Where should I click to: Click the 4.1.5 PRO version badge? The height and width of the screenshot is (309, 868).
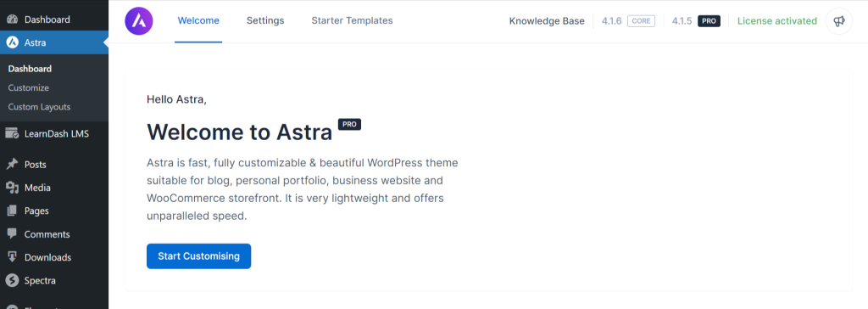(696, 21)
